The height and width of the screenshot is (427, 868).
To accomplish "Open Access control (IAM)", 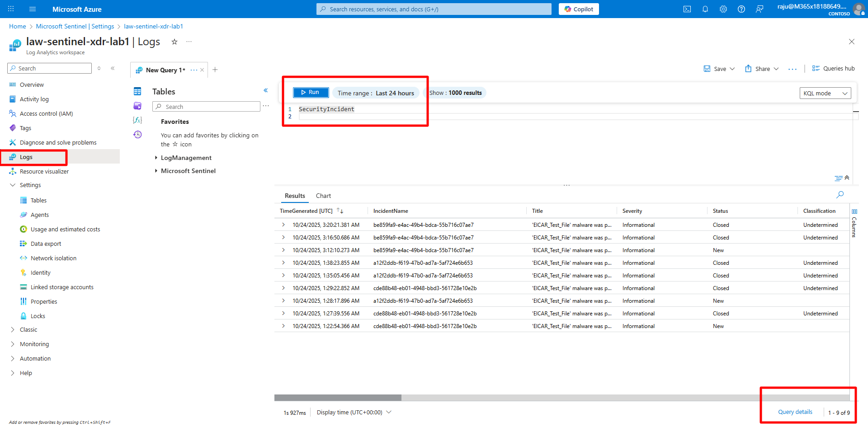I will point(46,114).
